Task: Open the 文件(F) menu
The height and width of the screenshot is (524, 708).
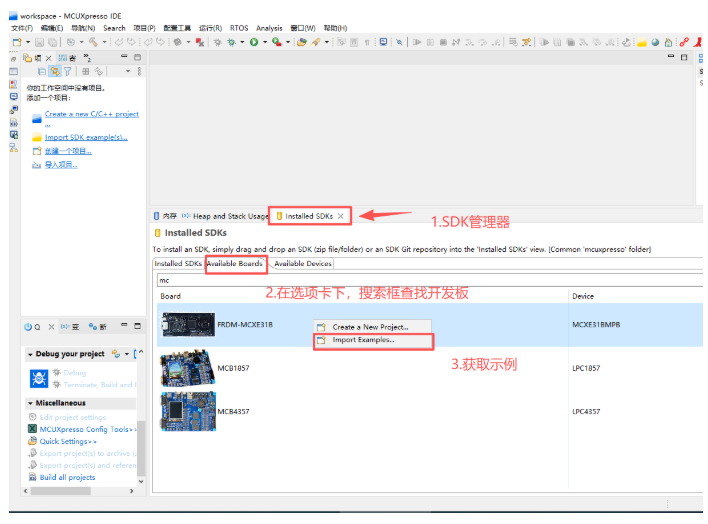Action: [x=22, y=28]
